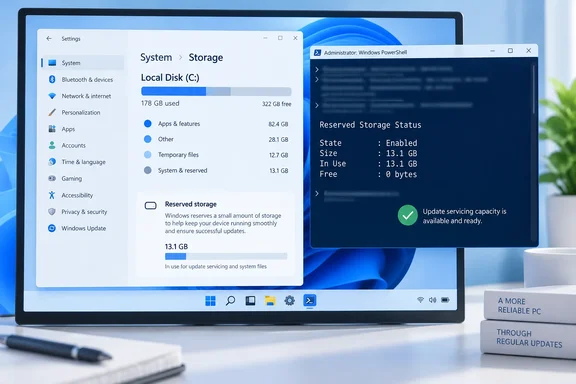The height and width of the screenshot is (384, 576).
Task: Open System in the Settings sidebar
Action: [83, 63]
